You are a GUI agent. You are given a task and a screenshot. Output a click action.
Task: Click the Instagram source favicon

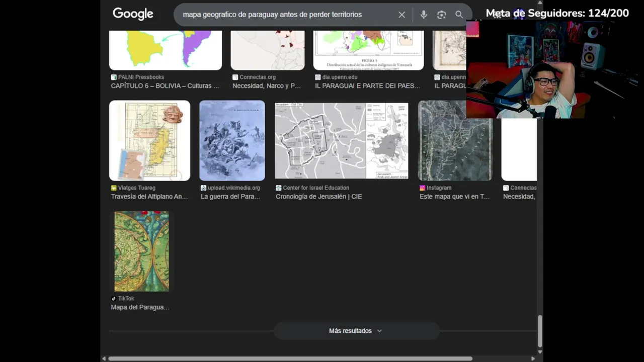tap(423, 188)
